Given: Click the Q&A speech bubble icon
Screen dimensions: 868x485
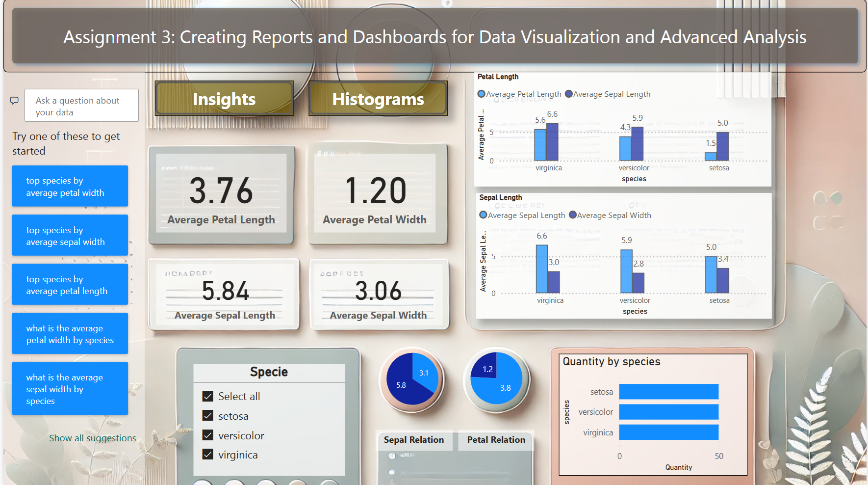Looking at the screenshot, I should tap(15, 100).
